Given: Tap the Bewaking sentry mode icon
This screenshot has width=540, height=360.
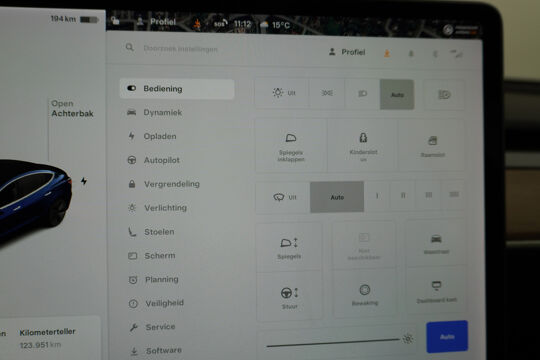Looking at the screenshot, I should point(365,294).
